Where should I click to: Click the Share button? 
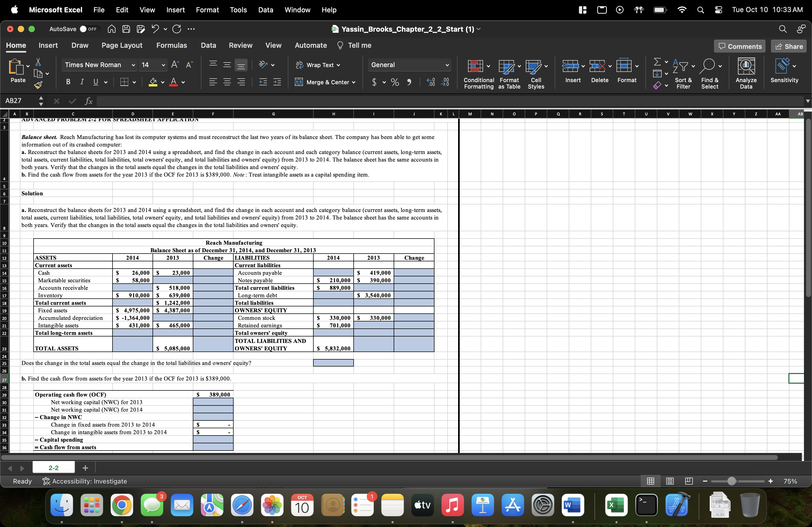(788, 46)
